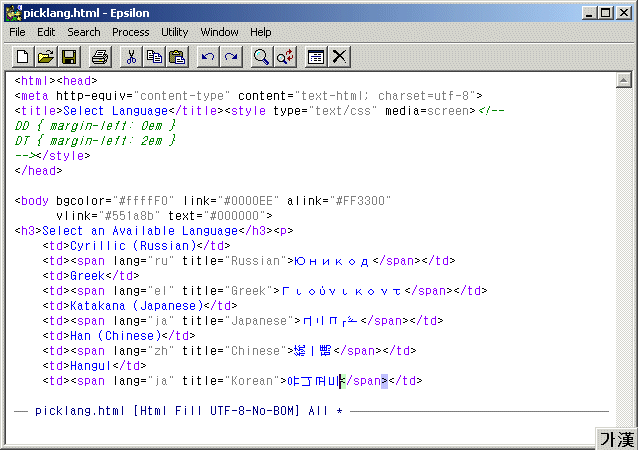This screenshot has width=638, height=450.
Task: Click 'Select an Available Language' heading text
Action: (140, 231)
